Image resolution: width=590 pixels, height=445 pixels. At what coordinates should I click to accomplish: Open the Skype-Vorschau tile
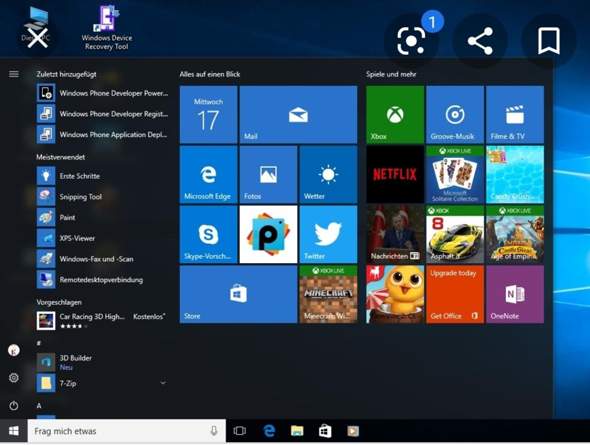[x=208, y=234]
